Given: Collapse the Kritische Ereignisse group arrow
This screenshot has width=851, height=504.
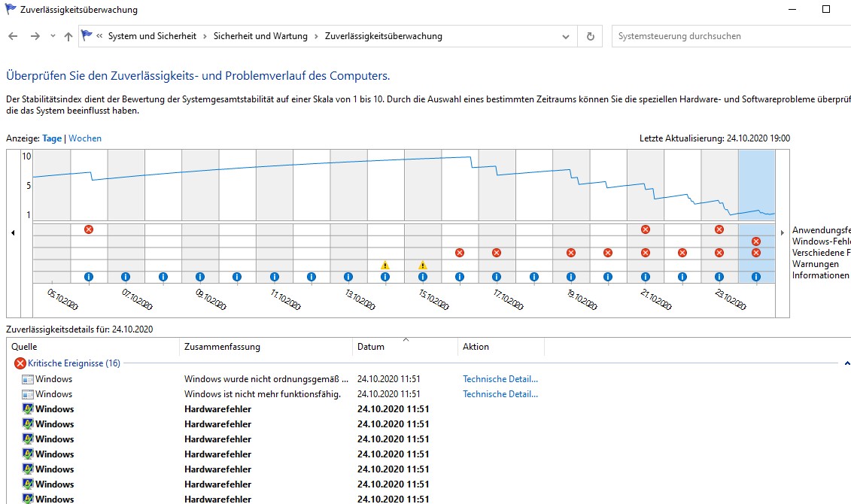Looking at the screenshot, I should tap(846, 363).
